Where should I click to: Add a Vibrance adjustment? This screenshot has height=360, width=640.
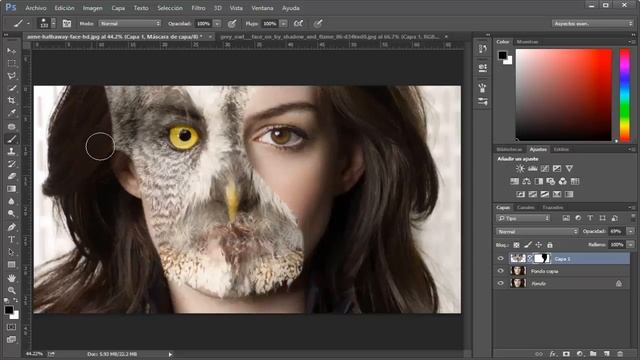[x=569, y=169]
